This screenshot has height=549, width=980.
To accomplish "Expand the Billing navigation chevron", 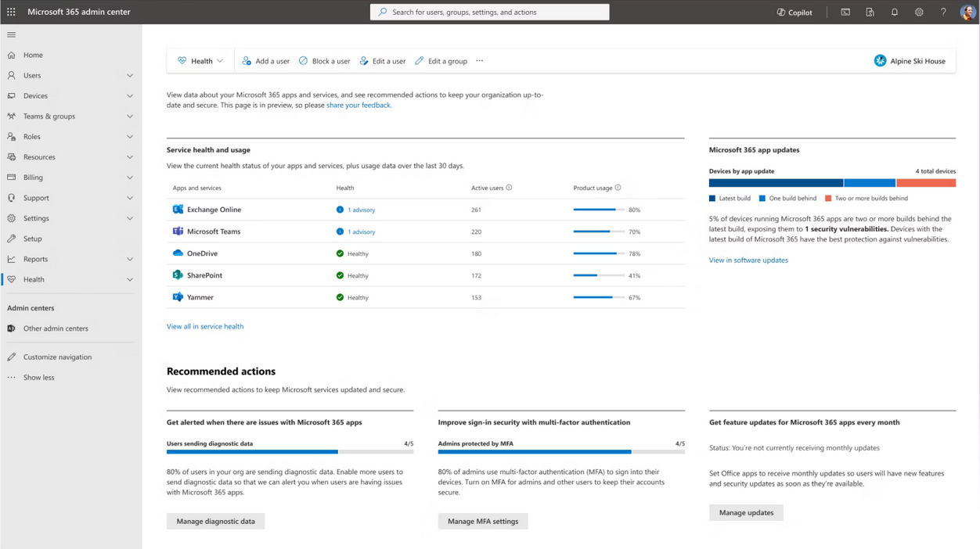I will coord(130,178).
